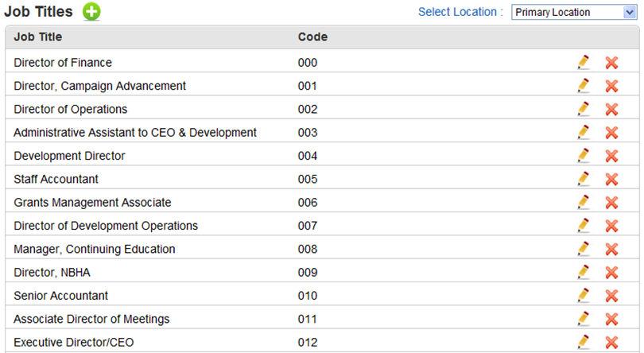Edit Director of Development Operations entry
Viewport: 644px width, 353px height.
pyautogui.click(x=584, y=226)
